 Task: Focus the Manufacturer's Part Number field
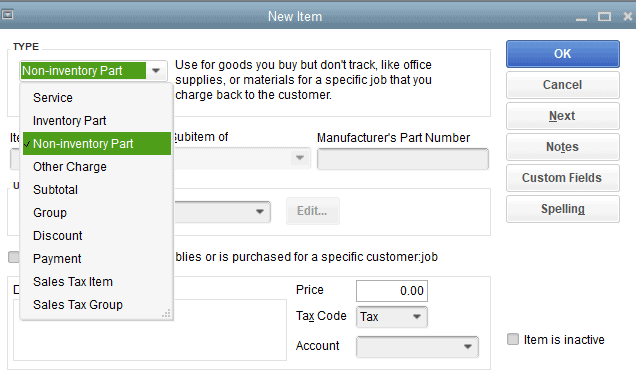pos(403,159)
